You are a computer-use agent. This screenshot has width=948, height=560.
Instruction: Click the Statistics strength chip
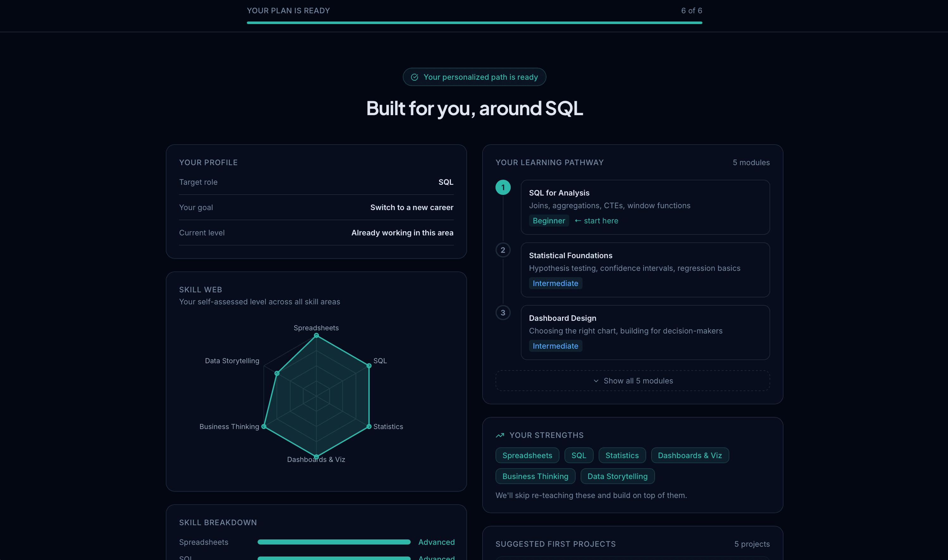tap(622, 456)
